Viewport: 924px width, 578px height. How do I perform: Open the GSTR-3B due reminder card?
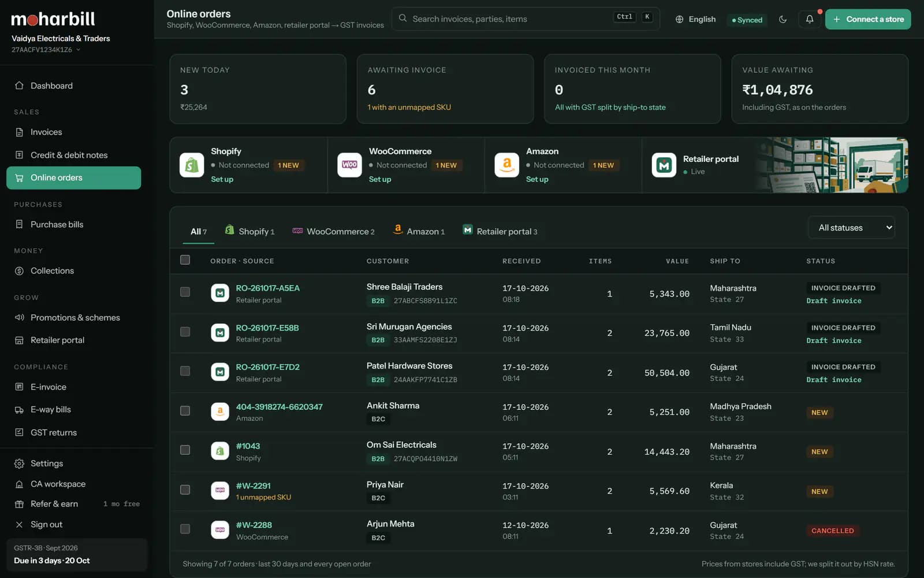pos(77,555)
